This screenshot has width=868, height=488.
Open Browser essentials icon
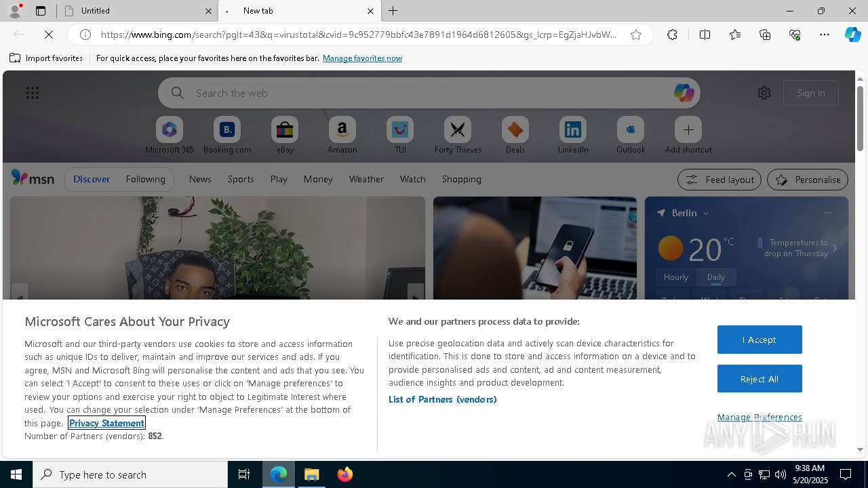(795, 35)
